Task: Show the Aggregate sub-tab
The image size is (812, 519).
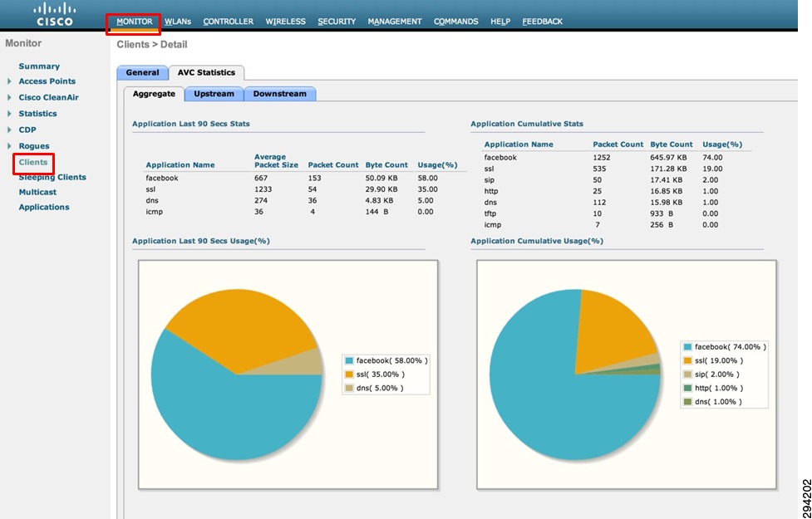Action: point(154,94)
